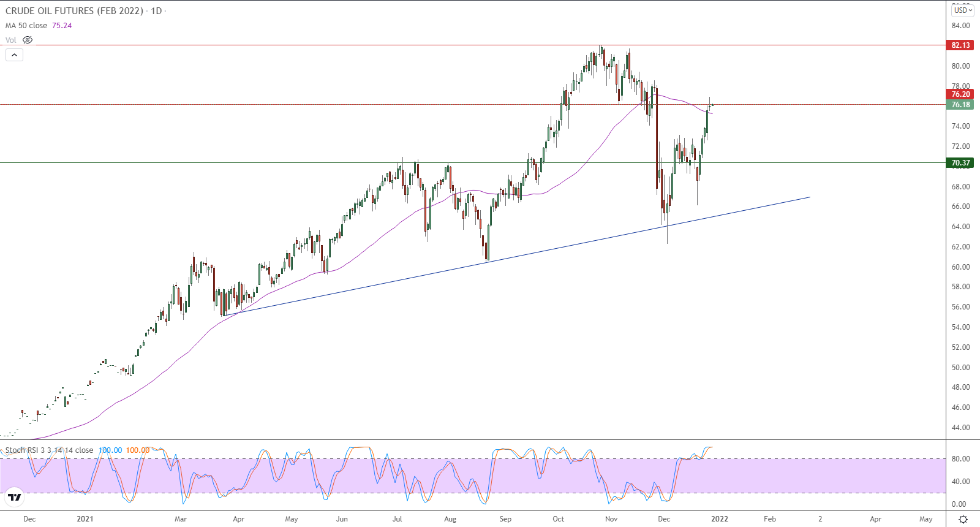Click the 76.18 current price label
The height and width of the screenshot is (527, 980).
pyautogui.click(x=960, y=105)
